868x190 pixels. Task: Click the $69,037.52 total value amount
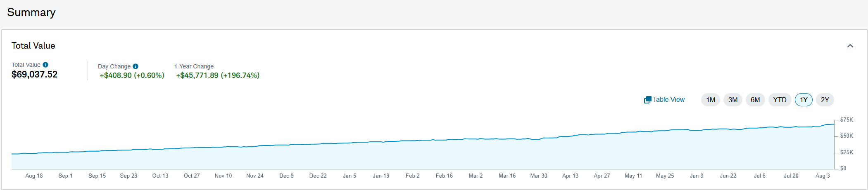pyautogui.click(x=35, y=75)
